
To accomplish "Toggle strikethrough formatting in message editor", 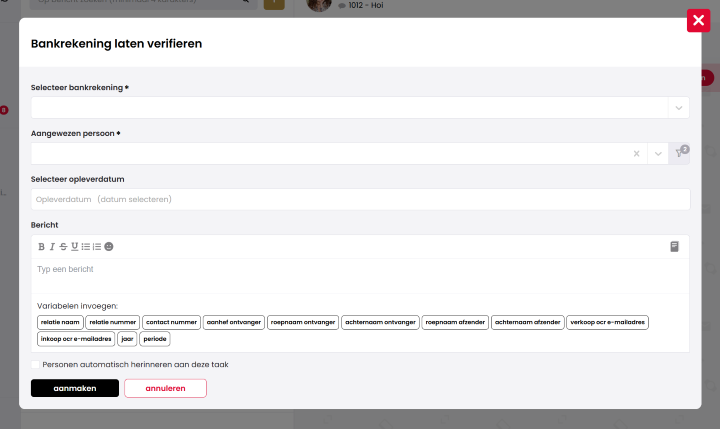I will (63, 247).
